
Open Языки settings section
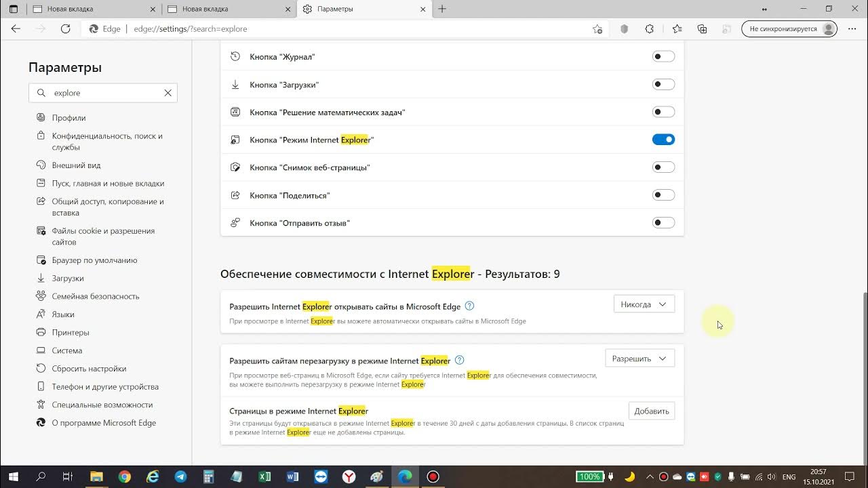(x=63, y=314)
